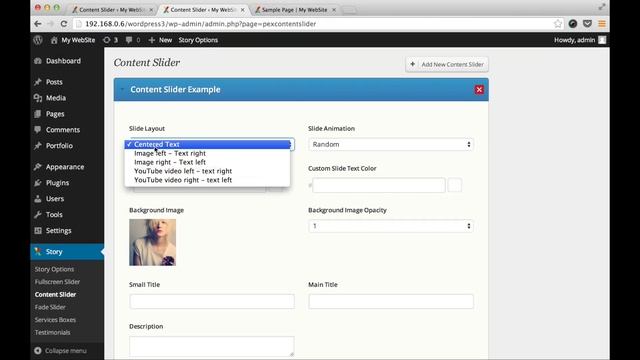Open Story Options in admin bar
Viewport: 640px width, 360px height.
[198, 40]
